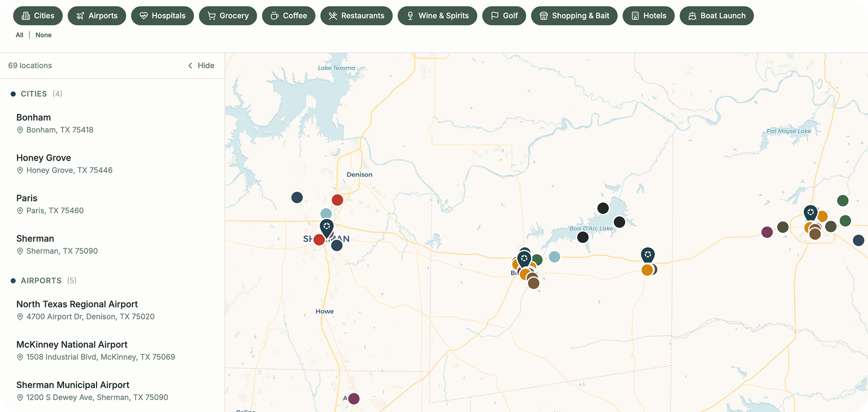This screenshot has height=412, width=868.
Task: Click the Sherman city star pin
Action: pyautogui.click(x=327, y=227)
